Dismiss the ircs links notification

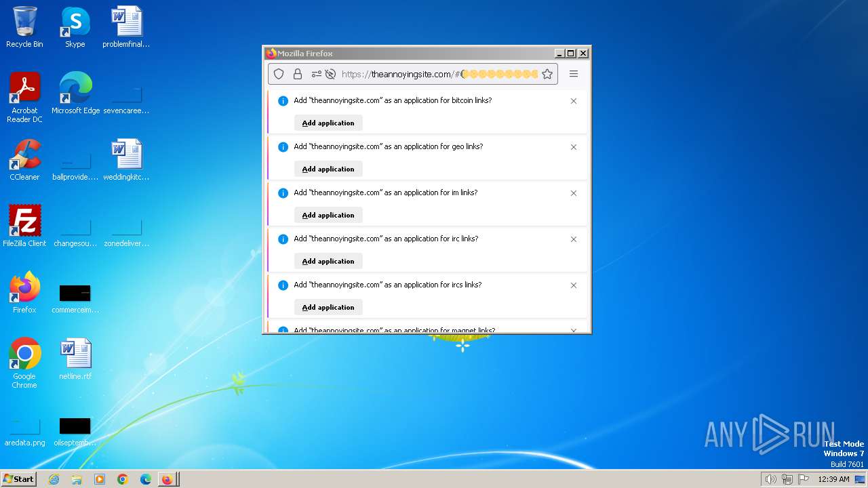coord(574,285)
